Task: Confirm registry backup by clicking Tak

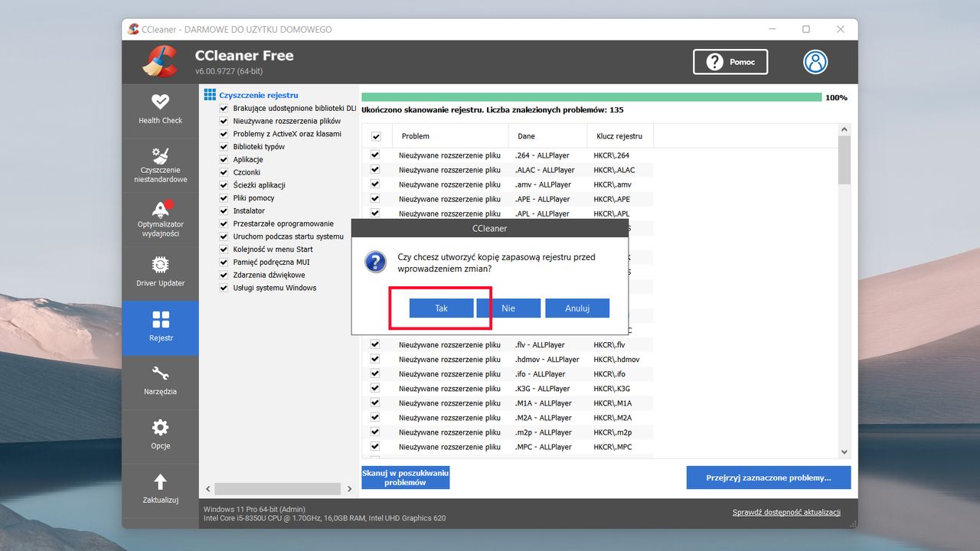Action: click(441, 308)
